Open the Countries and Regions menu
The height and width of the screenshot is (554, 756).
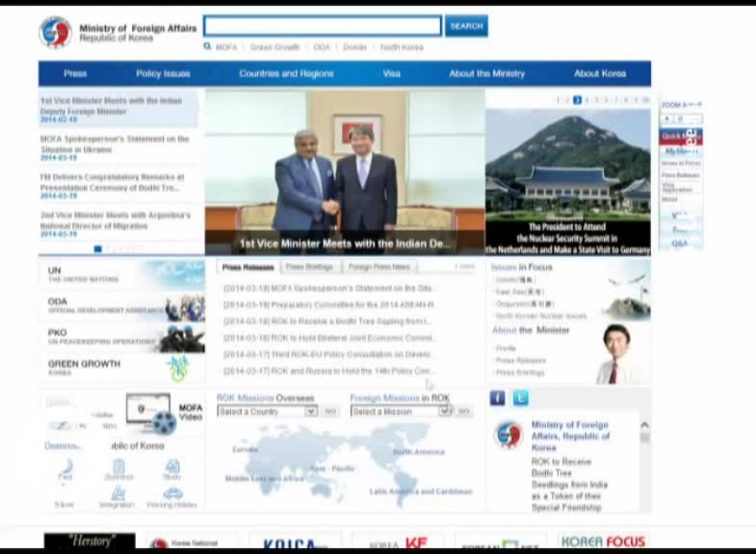tap(286, 74)
